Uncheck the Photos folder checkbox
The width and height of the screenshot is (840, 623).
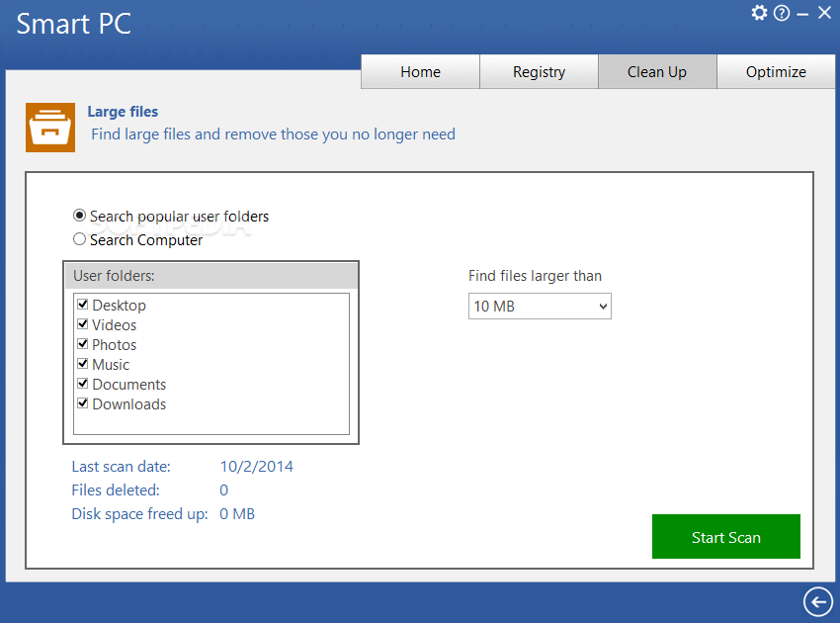(82, 344)
